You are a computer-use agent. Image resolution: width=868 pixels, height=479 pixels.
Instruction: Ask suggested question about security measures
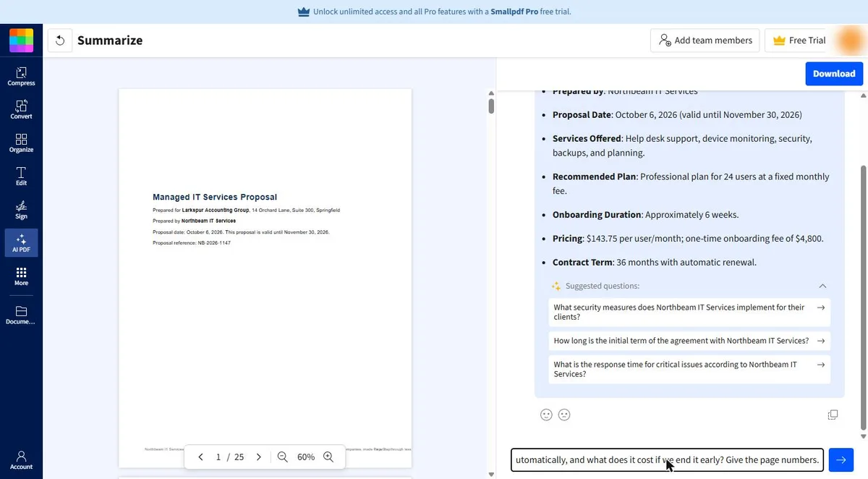[x=689, y=312]
